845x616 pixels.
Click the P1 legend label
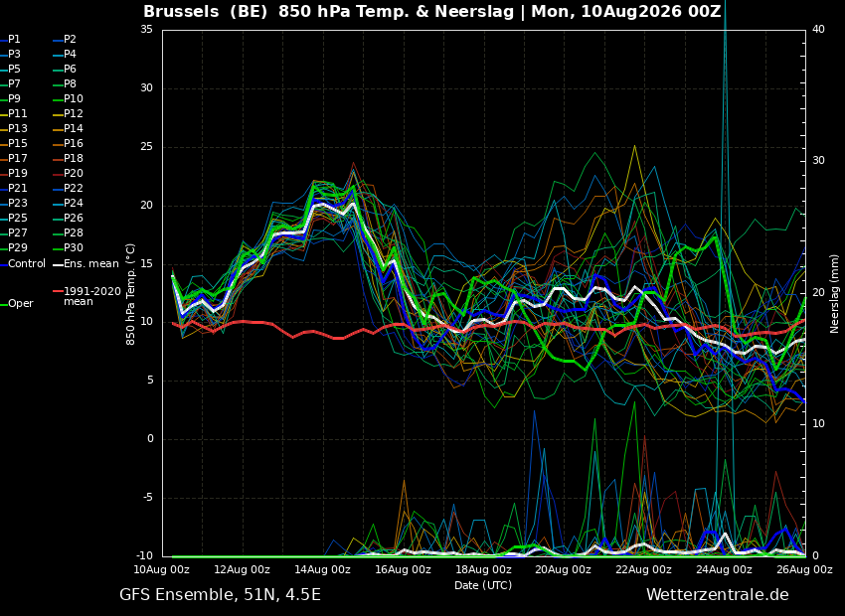[x=14, y=40]
